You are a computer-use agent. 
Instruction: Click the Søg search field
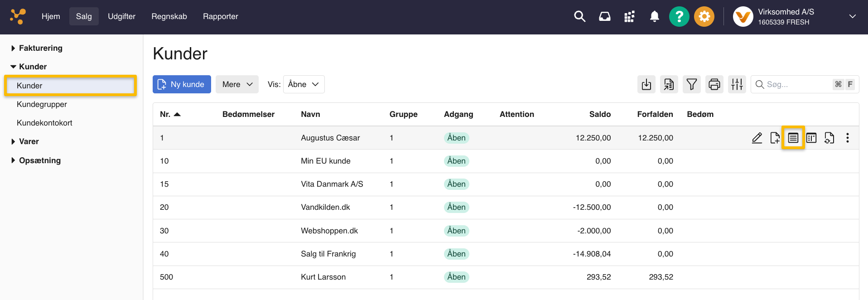(x=797, y=84)
